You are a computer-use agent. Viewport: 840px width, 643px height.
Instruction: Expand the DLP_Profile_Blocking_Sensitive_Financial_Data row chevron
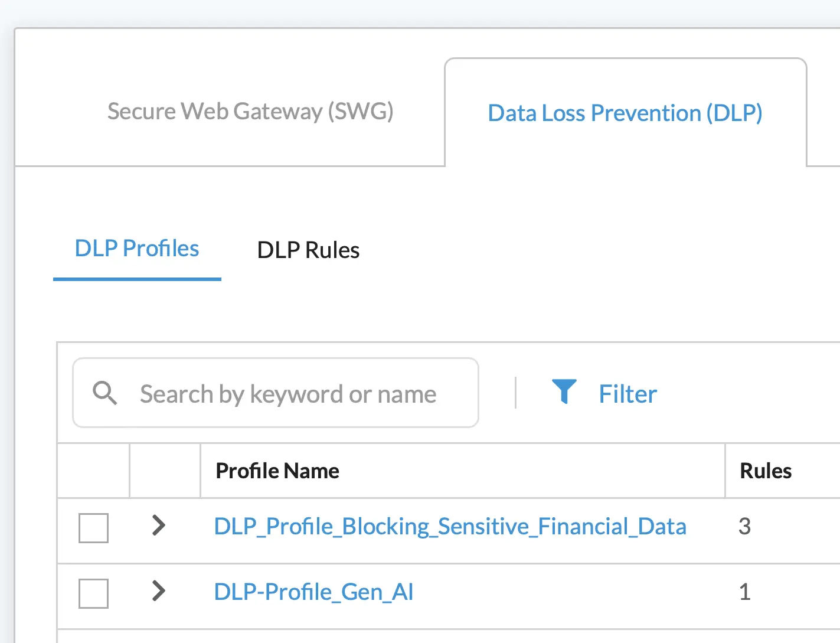point(158,525)
